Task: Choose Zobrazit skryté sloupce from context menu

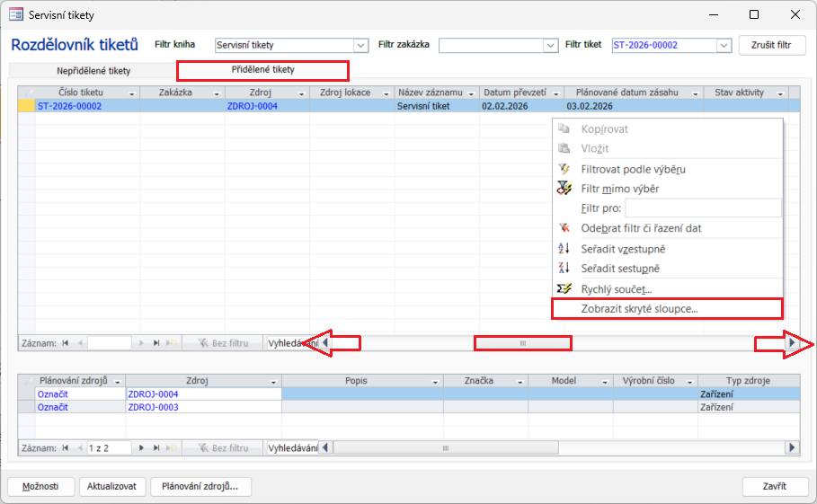Action: (639, 309)
